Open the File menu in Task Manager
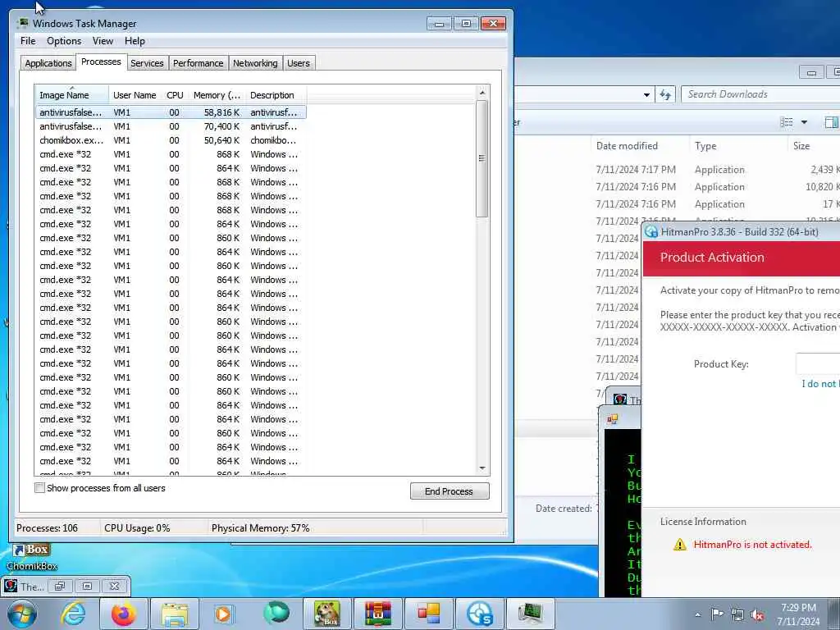The image size is (840, 630). coord(28,41)
